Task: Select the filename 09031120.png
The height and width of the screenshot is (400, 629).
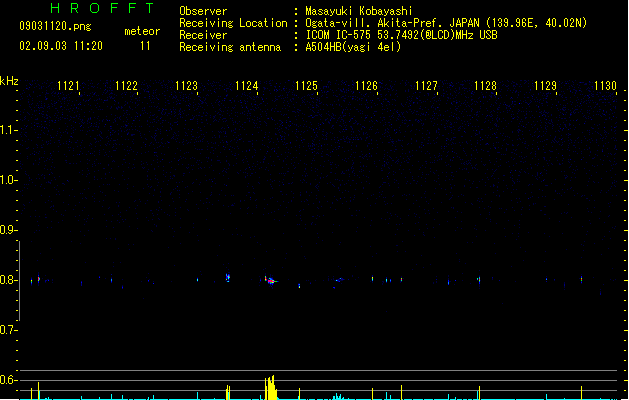Action: pos(55,26)
